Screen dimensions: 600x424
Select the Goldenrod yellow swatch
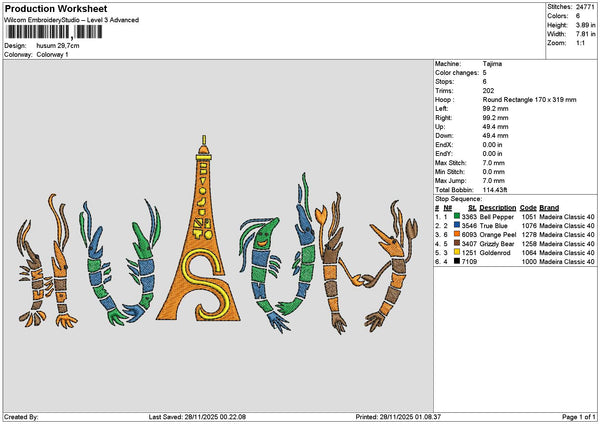(456, 279)
